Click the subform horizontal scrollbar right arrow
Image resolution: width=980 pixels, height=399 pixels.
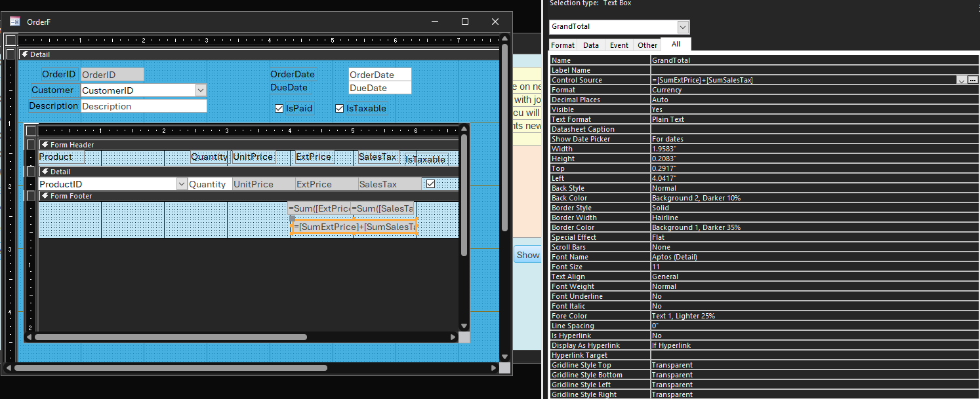453,337
